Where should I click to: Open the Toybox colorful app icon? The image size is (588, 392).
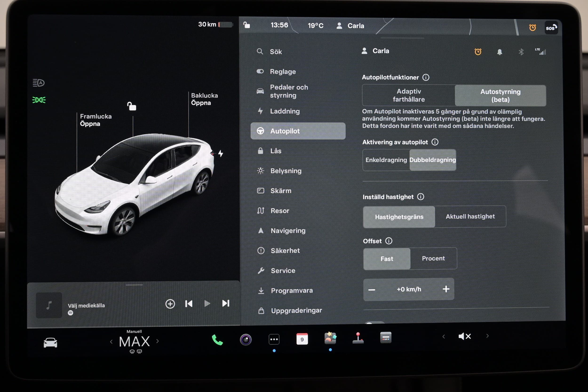pos(330,338)
